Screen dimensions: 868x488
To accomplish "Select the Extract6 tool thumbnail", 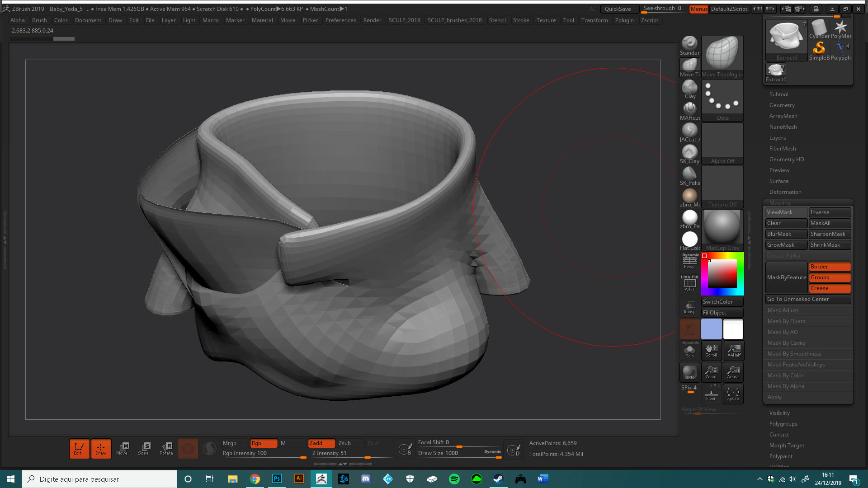I will tap(786, 40).
